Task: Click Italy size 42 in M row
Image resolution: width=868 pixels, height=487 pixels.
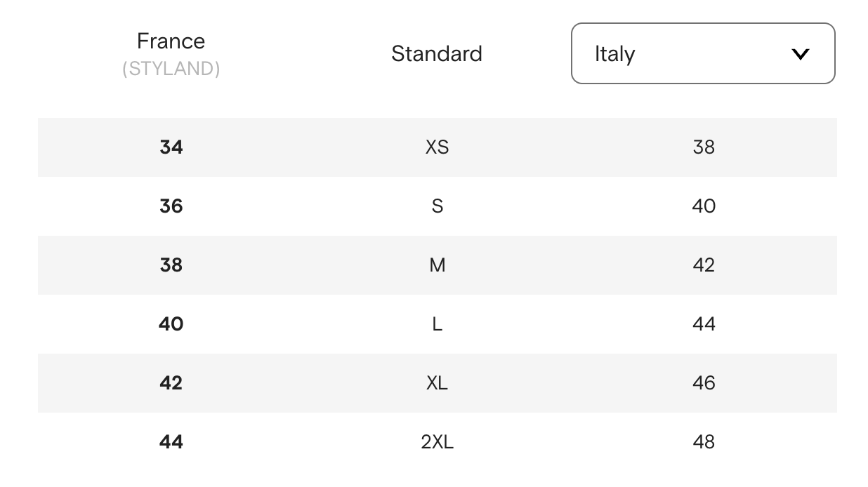Action: pyautogui.click(x=704, y=265)
